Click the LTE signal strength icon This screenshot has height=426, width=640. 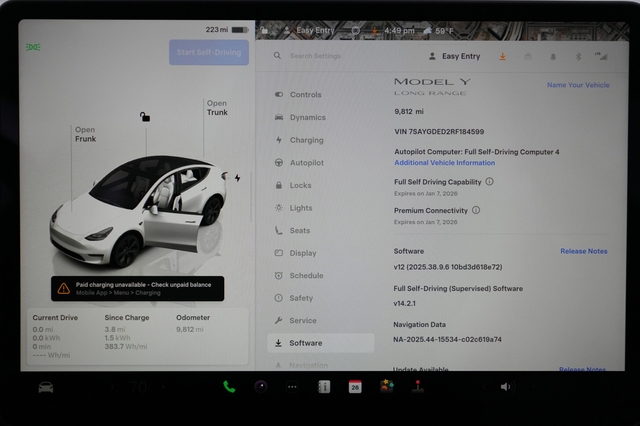click(601, 56)
